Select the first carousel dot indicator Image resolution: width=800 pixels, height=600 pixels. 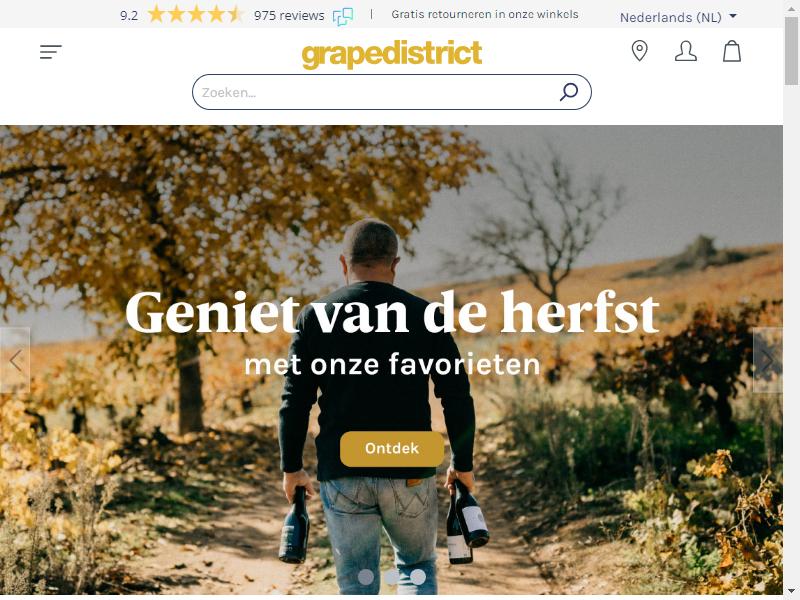point(365,577)
